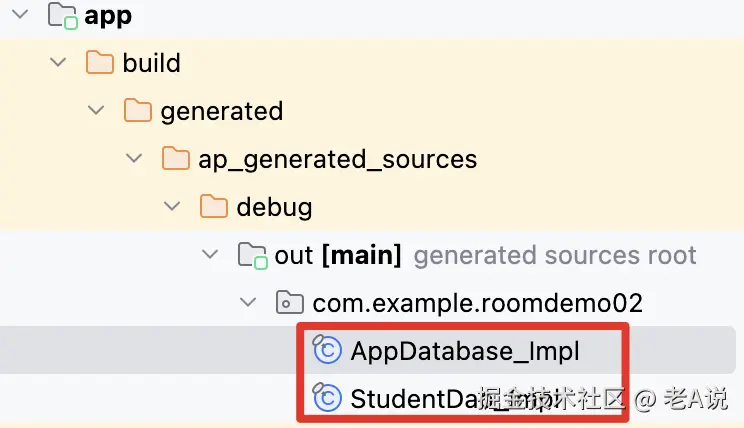Click the AppDatabase_Impl class icon
744x428 pixels.
(x=327, y=350)
